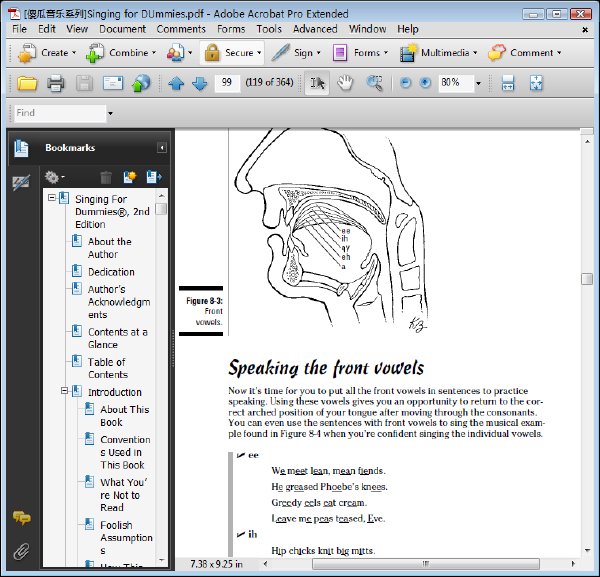Go to next page with down arrow
600x577 pixels.
200,83
